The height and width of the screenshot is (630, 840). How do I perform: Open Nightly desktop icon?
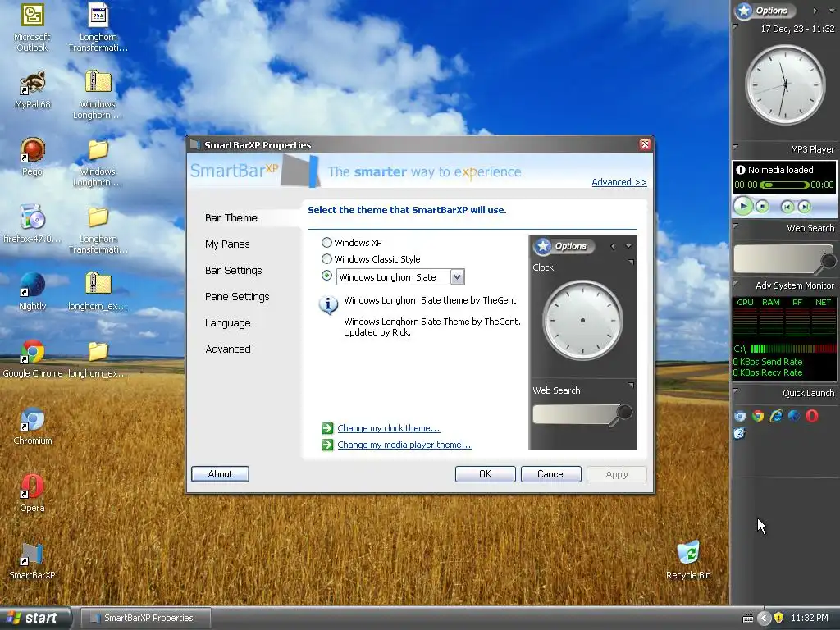32,291
